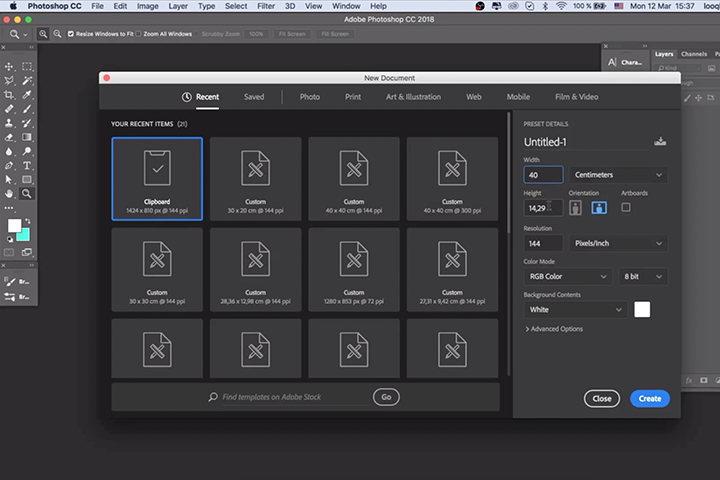Toggle Resize Windows to Fit checkbox
Viewport: 720px width, 480px height.
tap(71, 34)
